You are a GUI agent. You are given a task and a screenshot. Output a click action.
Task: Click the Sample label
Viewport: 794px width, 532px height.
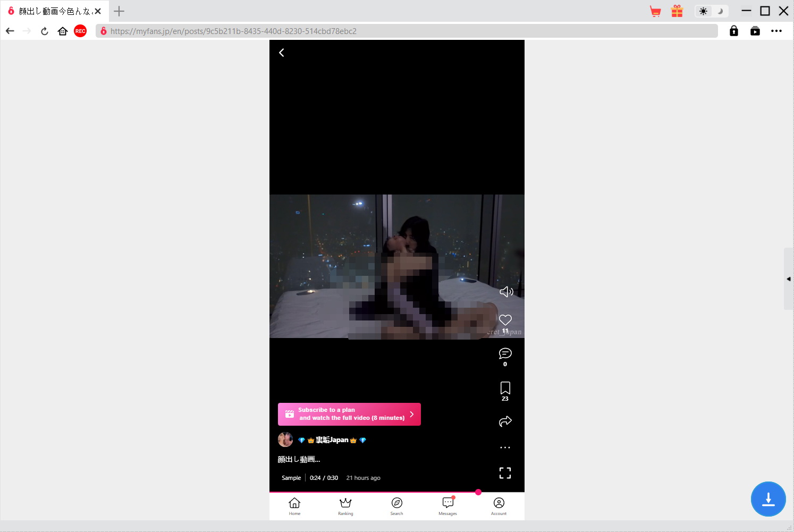click(291, 478)
